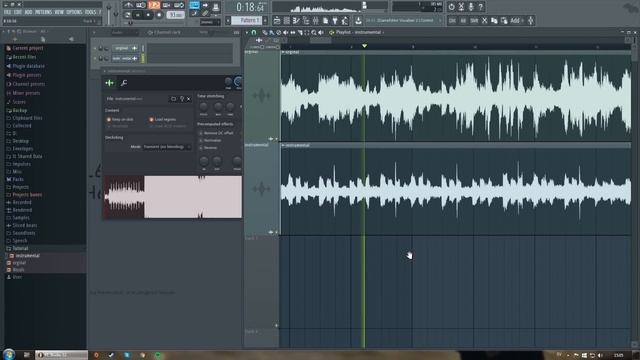Click the Record transport button

pyautogui.click(x=159, y=15)
